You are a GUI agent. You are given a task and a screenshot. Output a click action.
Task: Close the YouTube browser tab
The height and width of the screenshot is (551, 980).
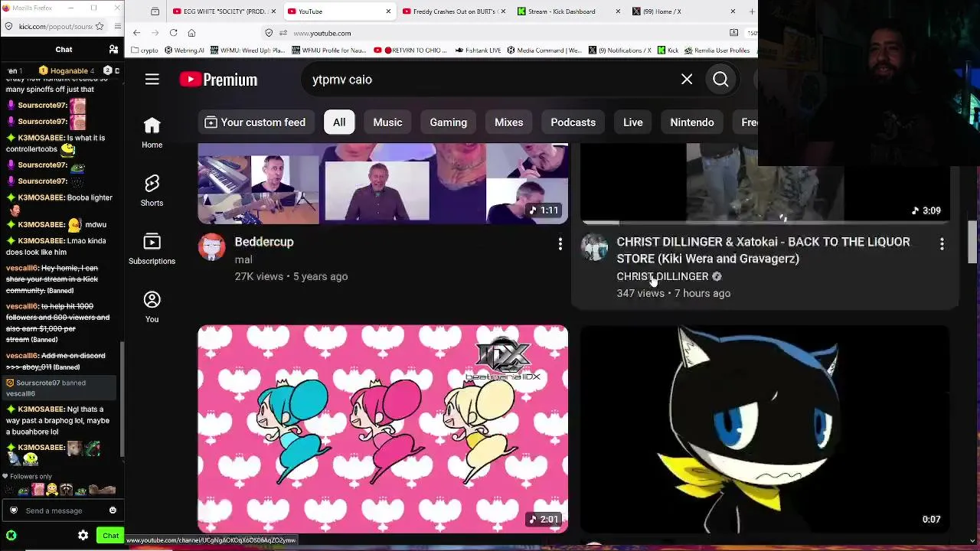point(388,11)
